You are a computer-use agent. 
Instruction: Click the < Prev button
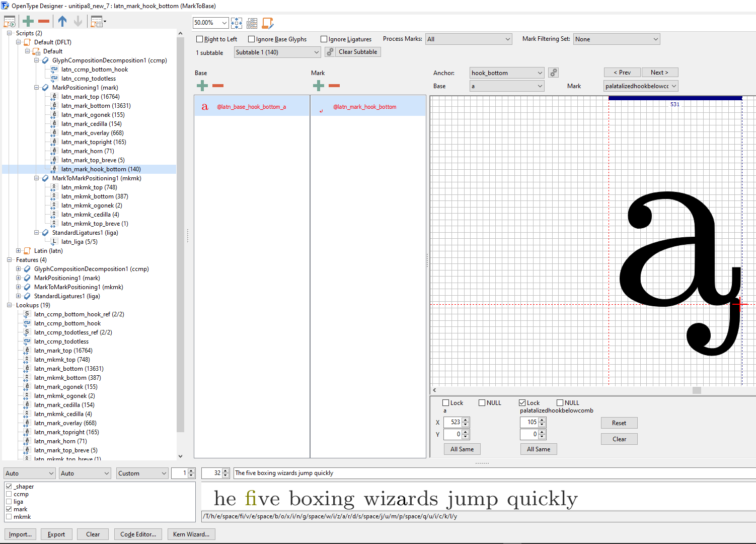point(622,73)
